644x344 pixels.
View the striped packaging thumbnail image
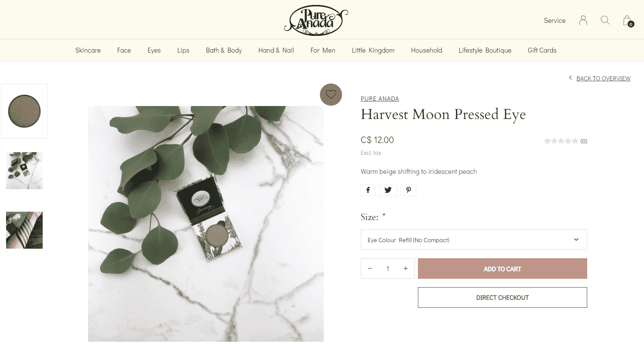click(24, 230)
